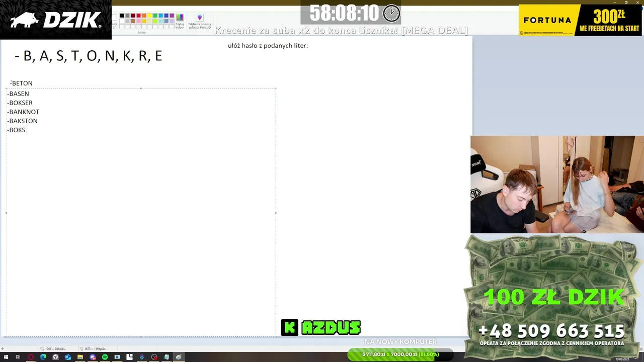Pick the yellow color swatch
This screenshot has width=644, height=362.
149,16
